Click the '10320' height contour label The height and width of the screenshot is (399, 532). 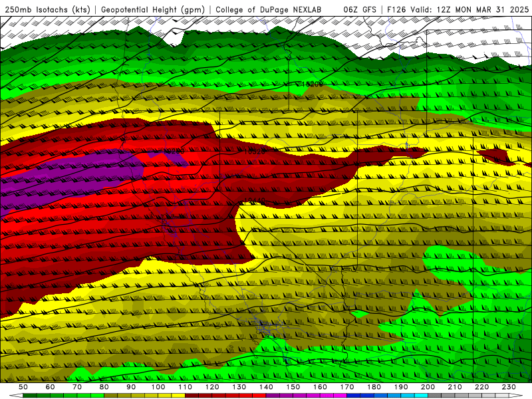[255, 152]
